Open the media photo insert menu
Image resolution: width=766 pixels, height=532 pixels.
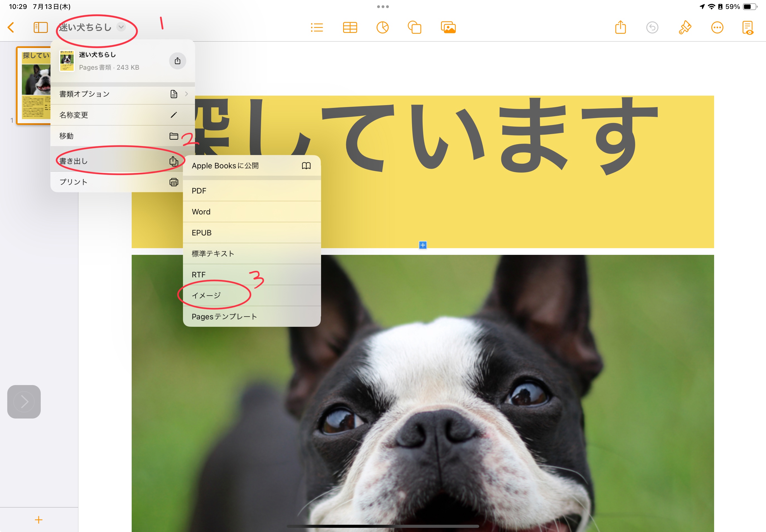448,27
